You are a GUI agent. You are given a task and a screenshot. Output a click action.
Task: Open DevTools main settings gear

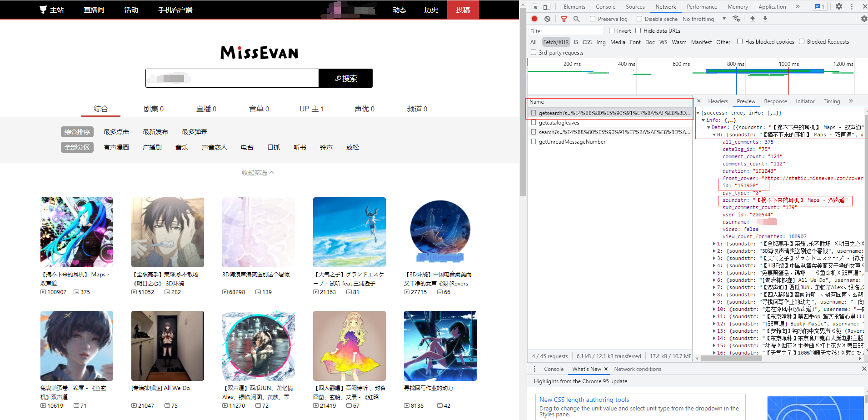pyautogui.click(x=839, y=6)
